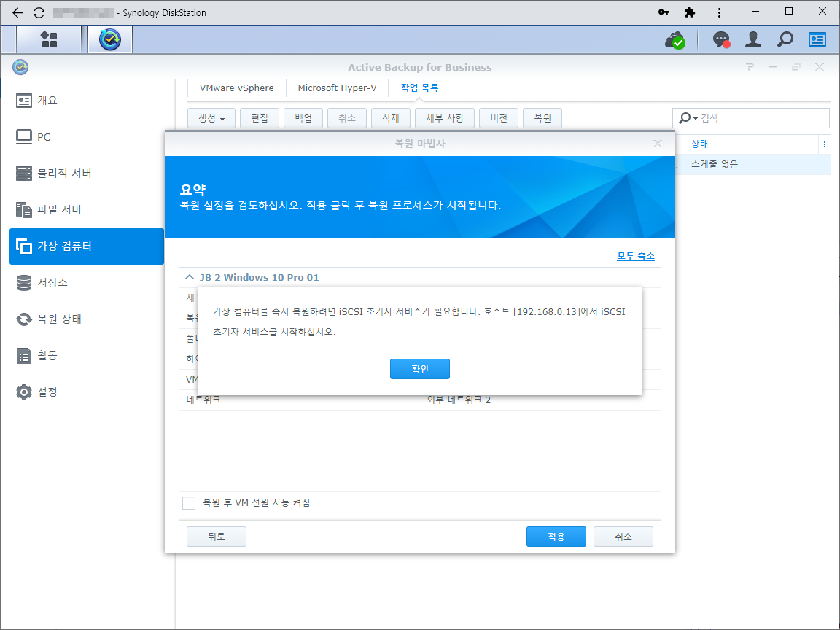This screenshot has width=840, height=630.
Task: Click the 모두 축소 link
Action: click(x=635, y=256)
